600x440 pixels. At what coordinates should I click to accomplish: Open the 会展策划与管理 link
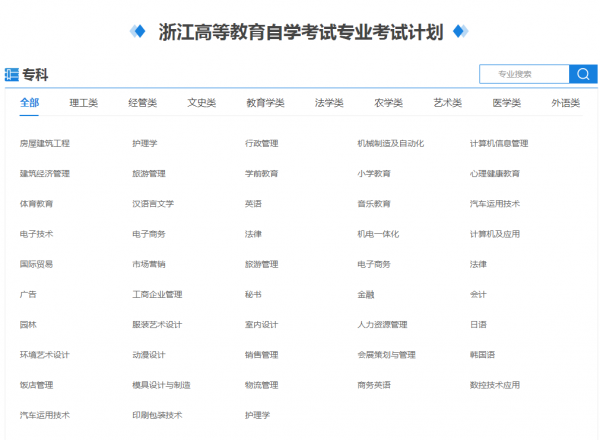[x=386, y=355]
